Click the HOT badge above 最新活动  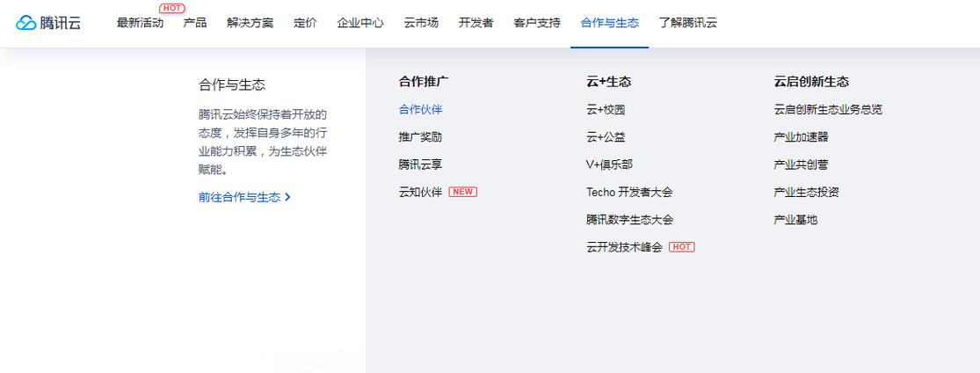(x=172, y=8)
